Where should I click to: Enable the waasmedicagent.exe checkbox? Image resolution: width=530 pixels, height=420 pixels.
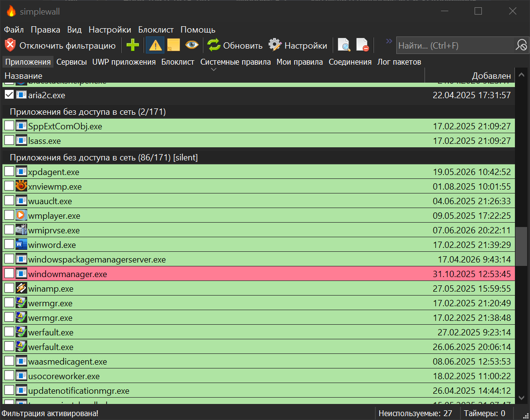[x=9, y=361]
